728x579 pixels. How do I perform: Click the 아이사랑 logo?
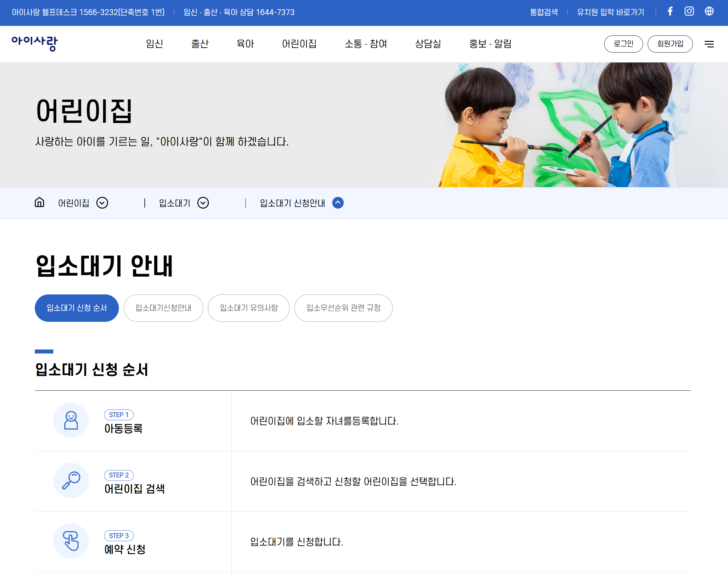pyautogui.click(x=35, y=43)
